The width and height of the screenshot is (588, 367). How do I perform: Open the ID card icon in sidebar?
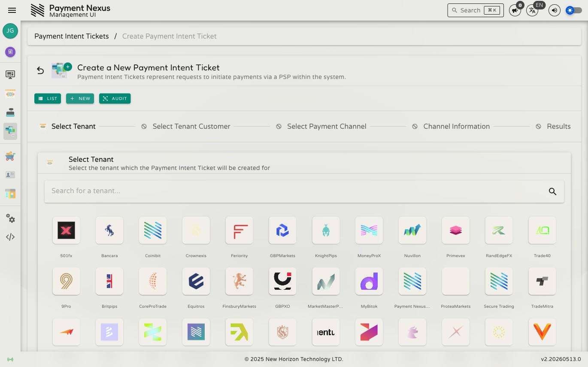click(10, 175)
